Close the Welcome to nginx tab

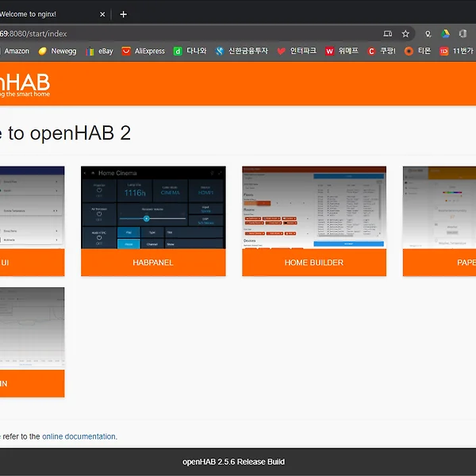point(102,14)
